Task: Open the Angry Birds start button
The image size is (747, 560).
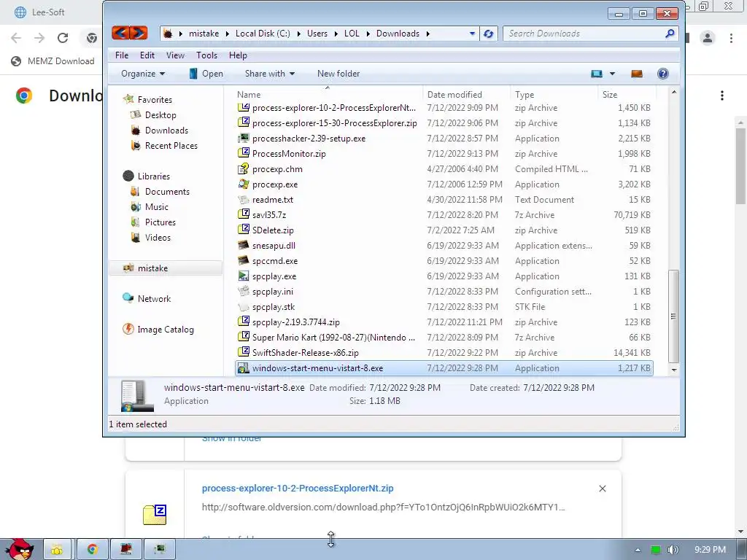Action: [20, 549]
